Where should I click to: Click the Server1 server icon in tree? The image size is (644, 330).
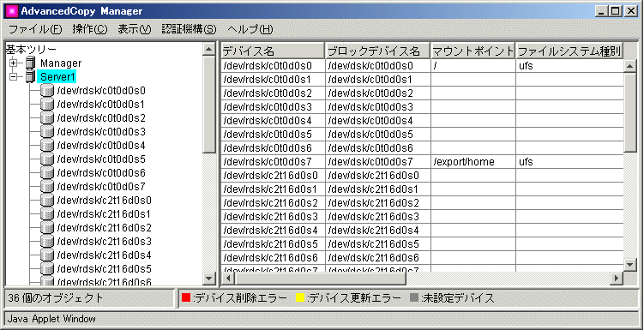[29, 77]
